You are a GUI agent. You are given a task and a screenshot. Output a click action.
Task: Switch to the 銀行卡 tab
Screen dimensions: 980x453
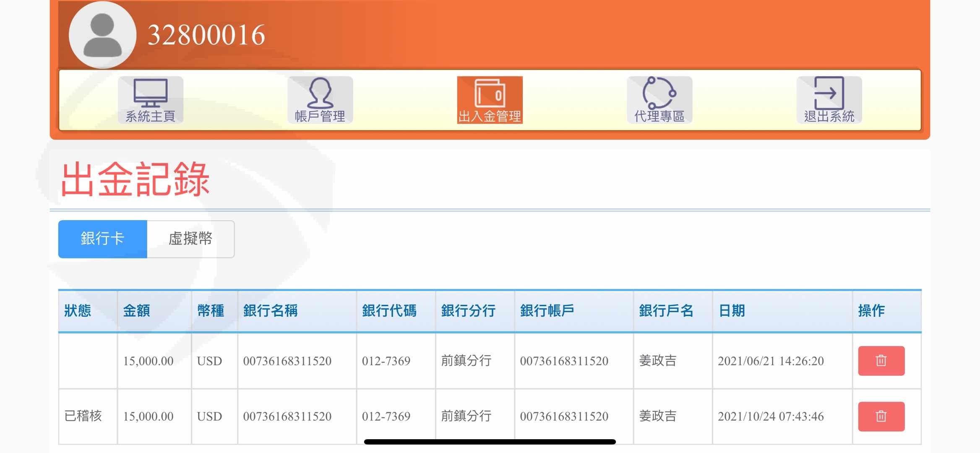(102, 239)
